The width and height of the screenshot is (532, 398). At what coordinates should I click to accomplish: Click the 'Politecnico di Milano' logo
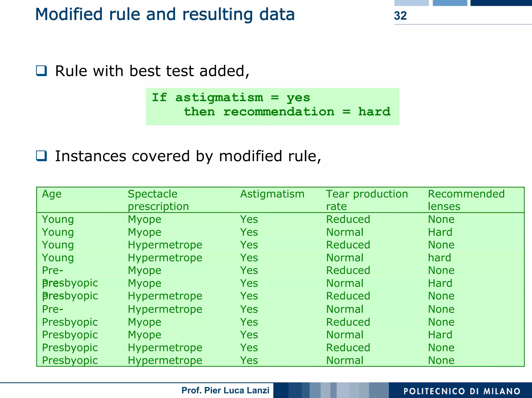click(x=462, y=391)
